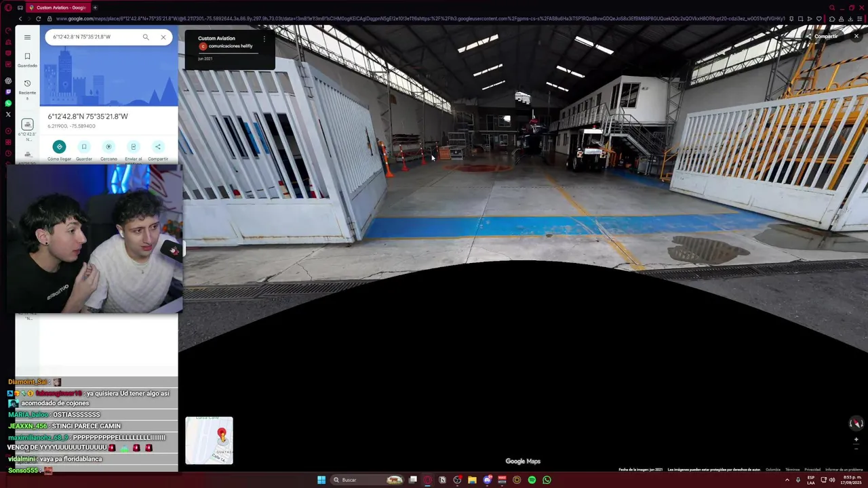
Task: Open WhatsApp in Opera sidebar
Action: coord(8,103)
